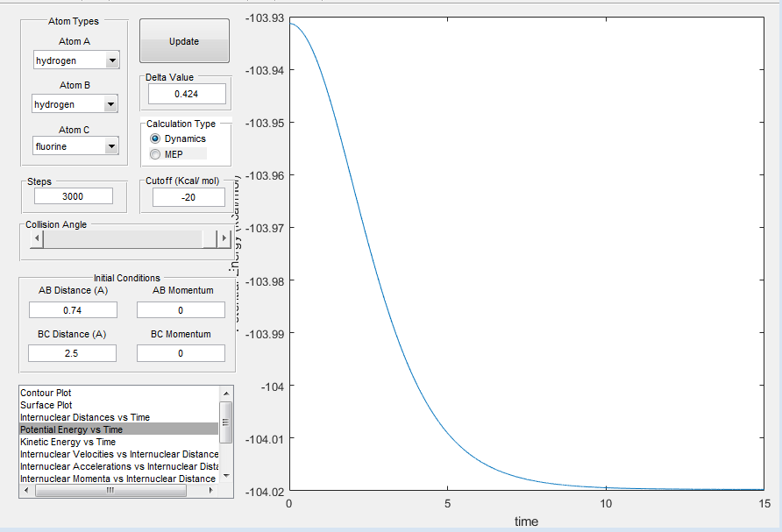Click the plot list horizontal scrollbar thumb
782x532 pixels.
click(110, 491)
